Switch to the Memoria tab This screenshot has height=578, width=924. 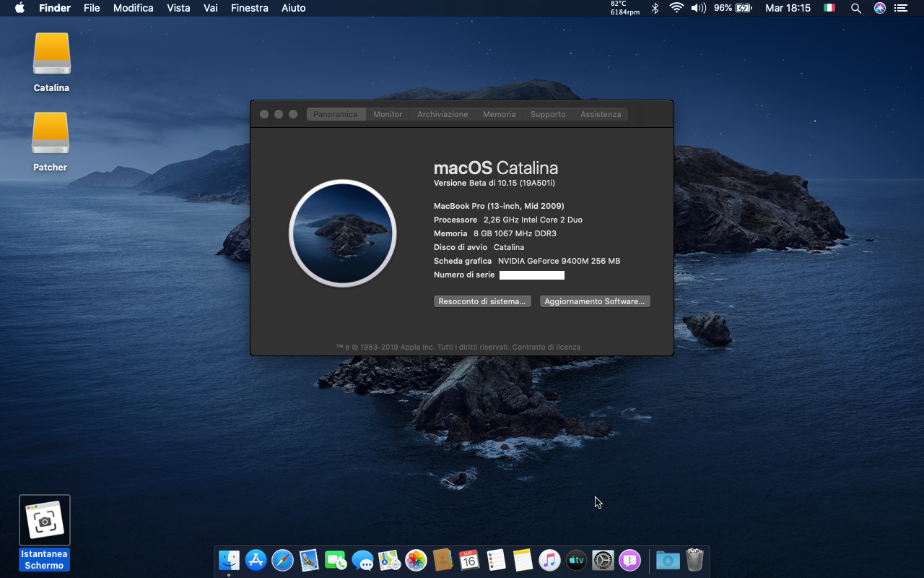[500, 114]
